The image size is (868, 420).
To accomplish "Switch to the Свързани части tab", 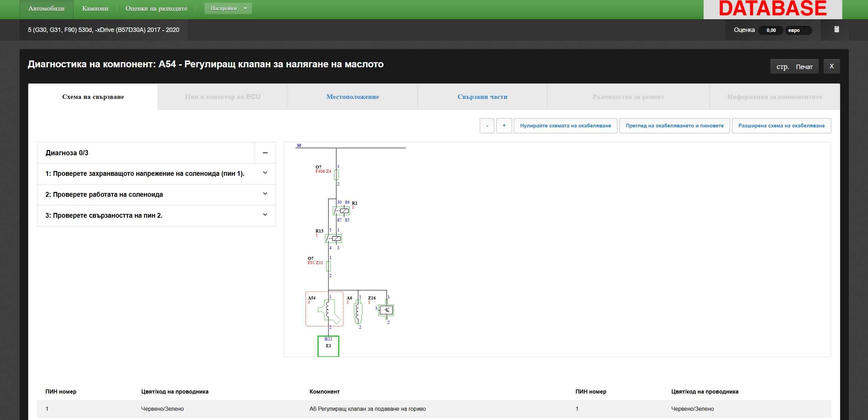I will [x=482, y=97].
